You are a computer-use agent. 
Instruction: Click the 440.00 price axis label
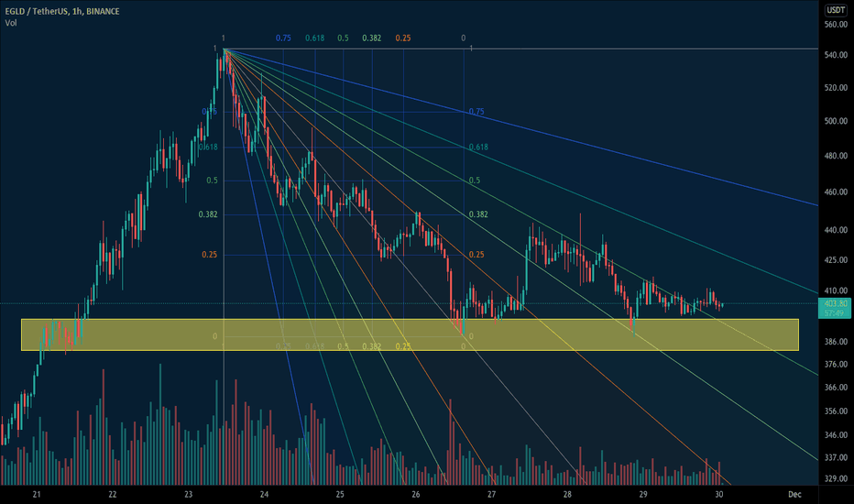tap(836, 231)
